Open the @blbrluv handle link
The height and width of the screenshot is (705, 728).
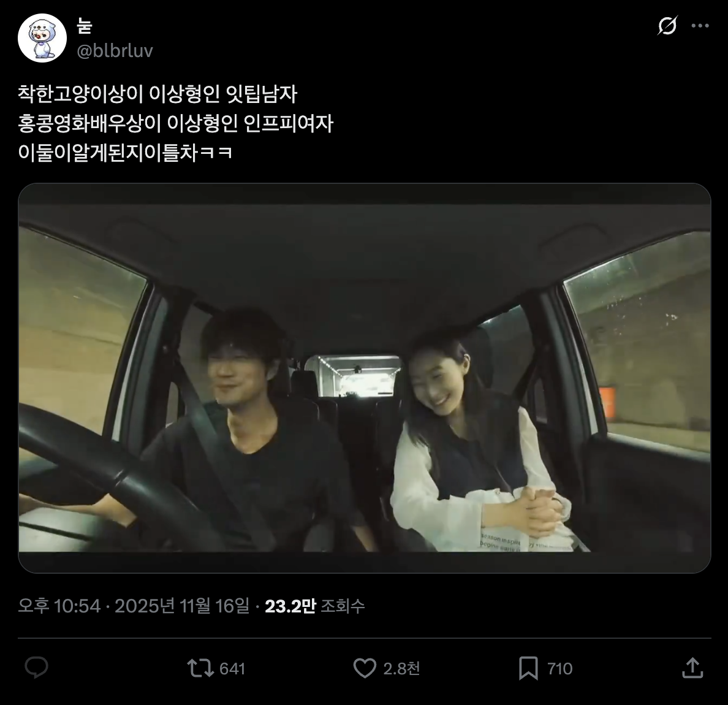[115, 51]
